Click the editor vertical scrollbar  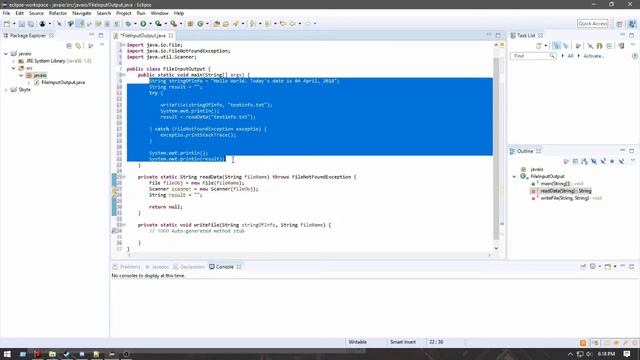pyautogui.click(x=496, y=148)
